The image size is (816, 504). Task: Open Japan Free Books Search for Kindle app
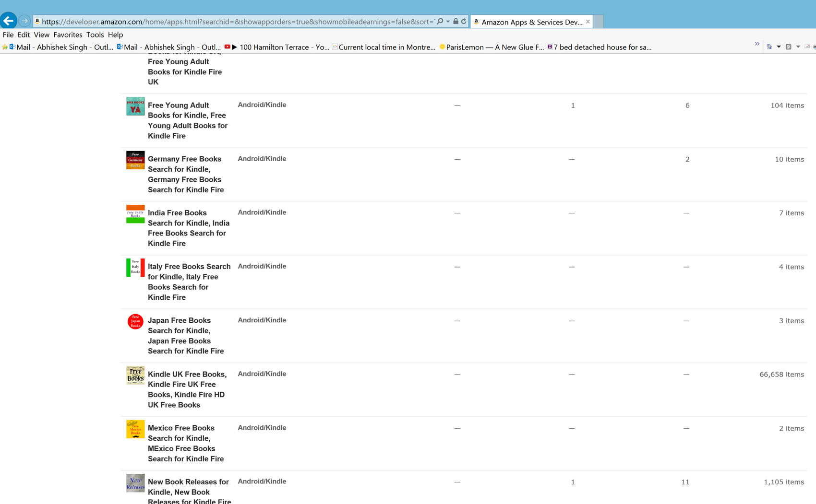coord(186,336)
